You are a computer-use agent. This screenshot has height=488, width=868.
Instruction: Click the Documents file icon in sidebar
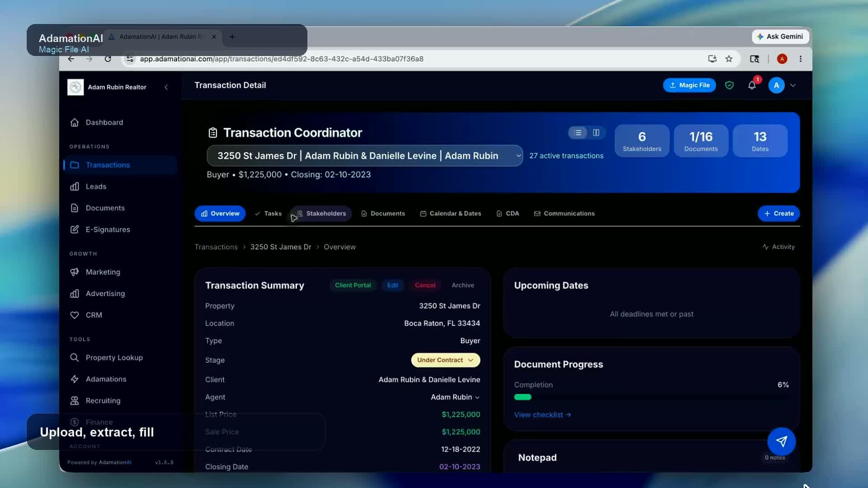(x=75, y=208)
